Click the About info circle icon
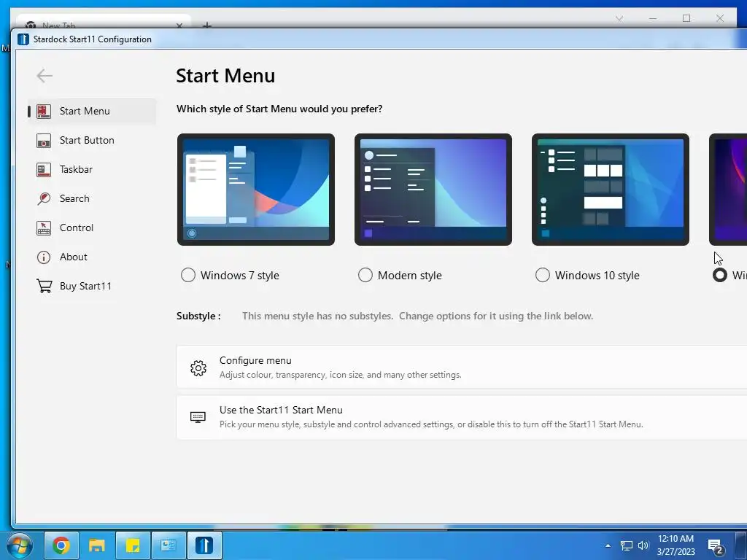747x560 pixels. coord(43,257)
